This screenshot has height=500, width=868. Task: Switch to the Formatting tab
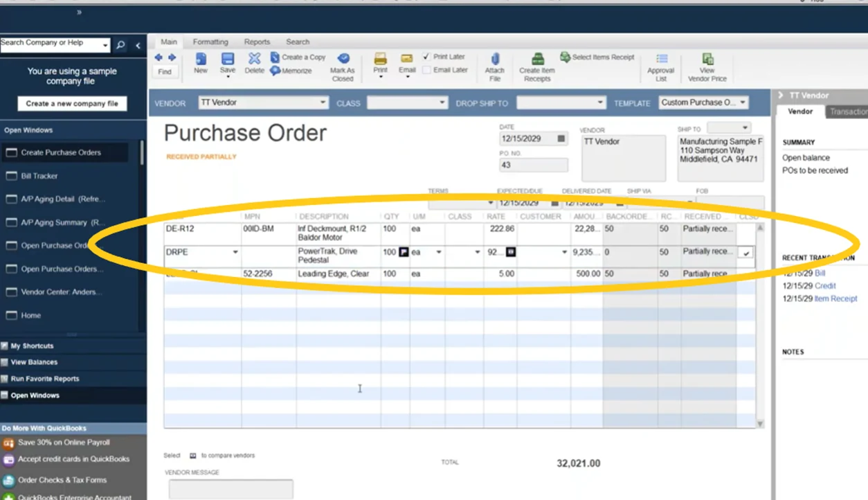coord(210,42)
